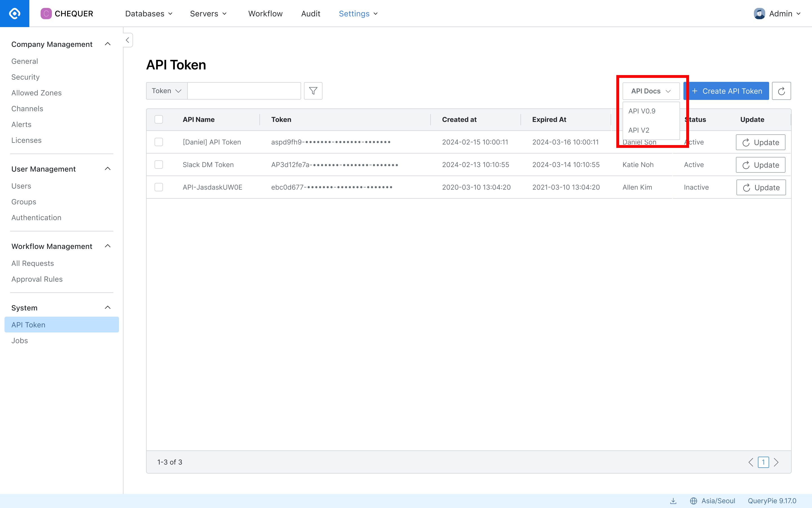
Task: Open Channels page
Action: [x=27, y=109]
